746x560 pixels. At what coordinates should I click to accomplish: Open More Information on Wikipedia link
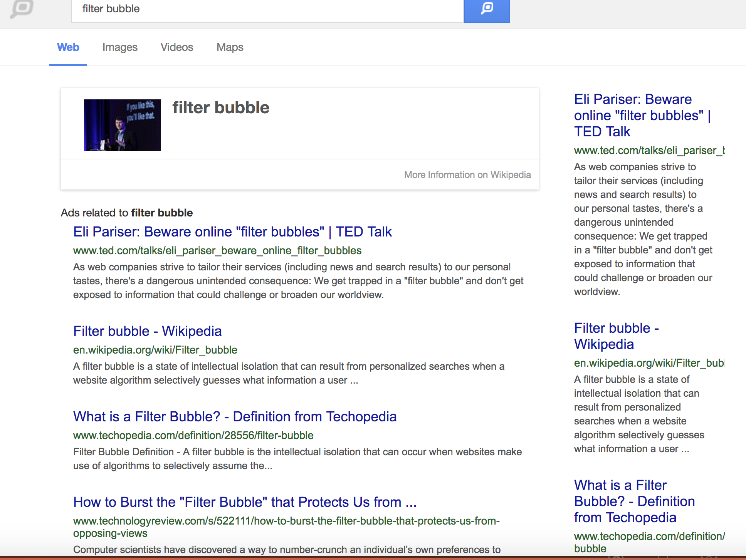467,175
